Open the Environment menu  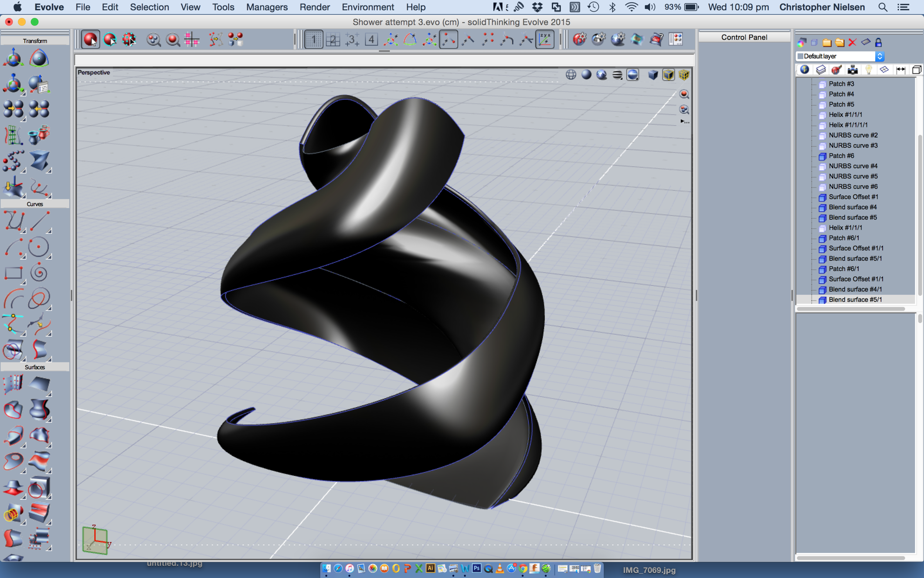(x=368, y=7)
